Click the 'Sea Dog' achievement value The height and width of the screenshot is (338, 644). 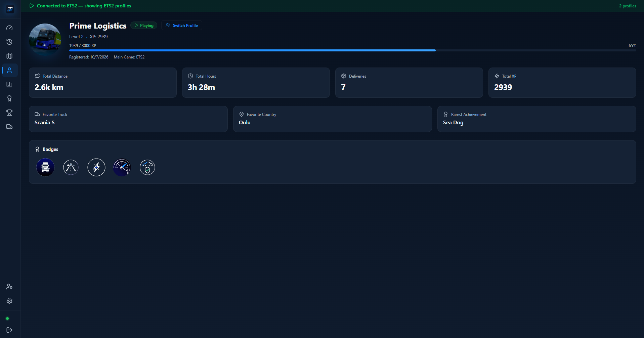point(453,123)
